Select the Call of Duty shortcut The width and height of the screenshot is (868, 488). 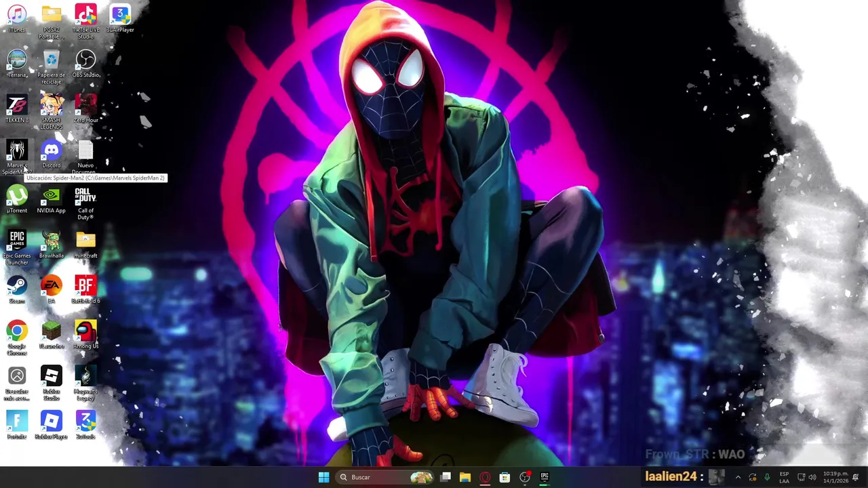click(85, 203)
